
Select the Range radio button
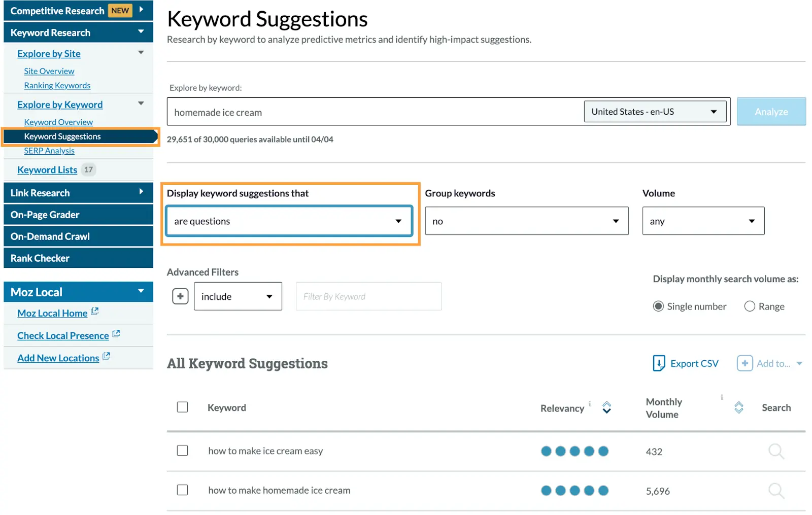[x=749, y=306]
